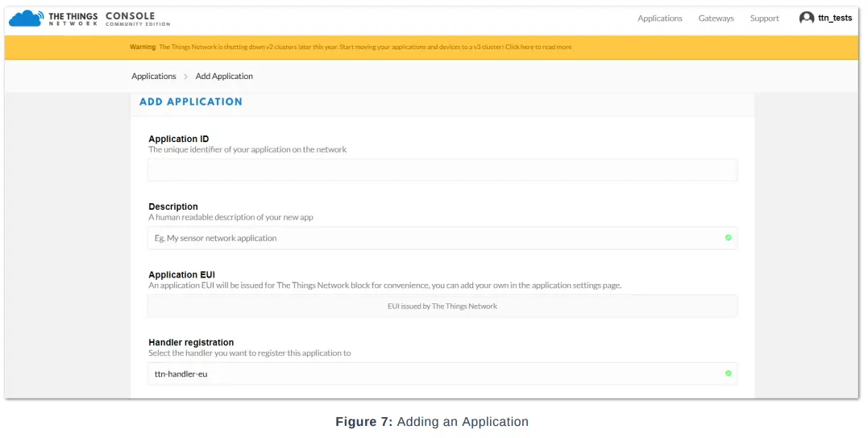Click the Description label text

[172, 206]
